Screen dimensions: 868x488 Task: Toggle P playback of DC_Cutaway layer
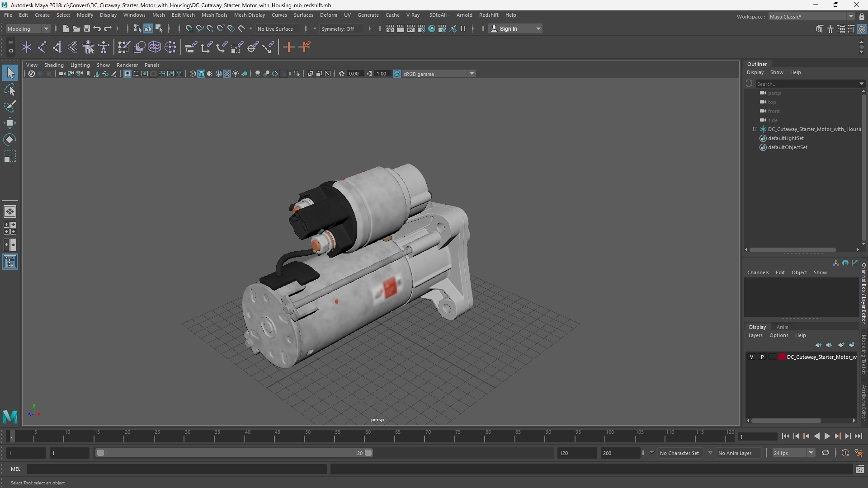[x=762, y=357]
